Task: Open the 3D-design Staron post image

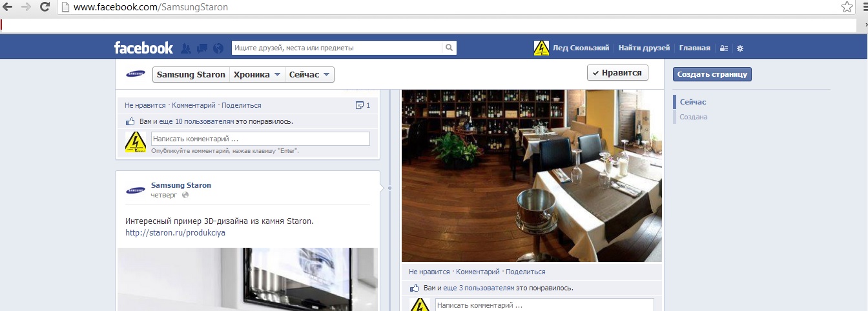Action: pos(248,279)
